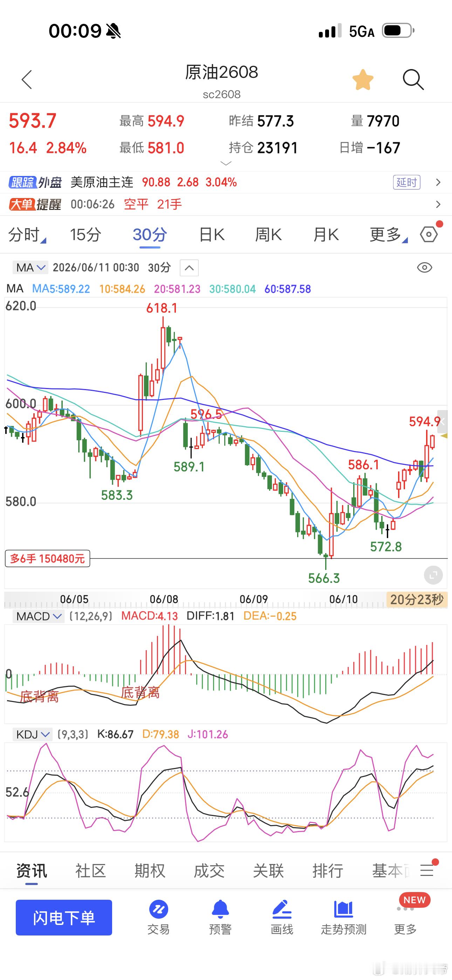Open the 预警 alert bell icon
Image resolution: width=452 pixels, height=980 pixels.
point(220,917)
